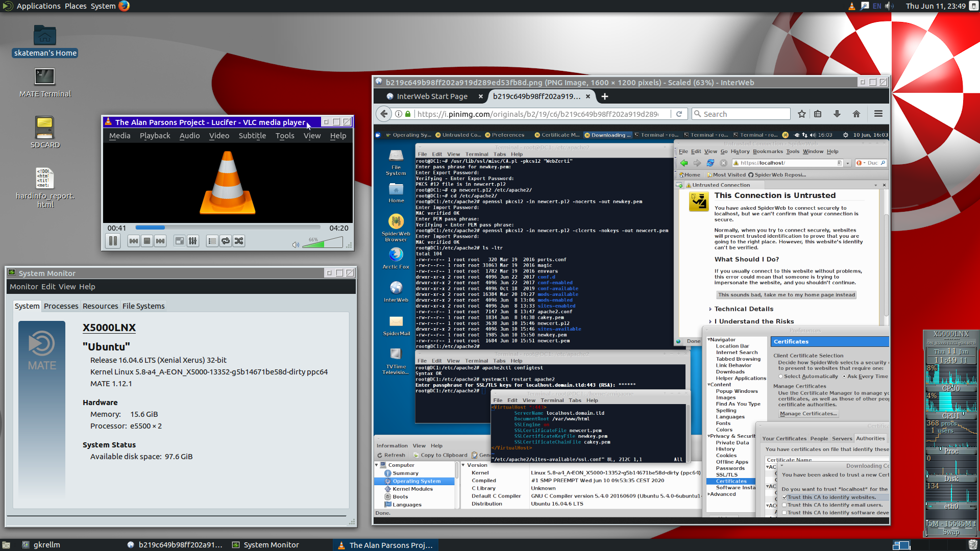
Task: Click secure padlock icon in address bar
Action: point(408,114)
